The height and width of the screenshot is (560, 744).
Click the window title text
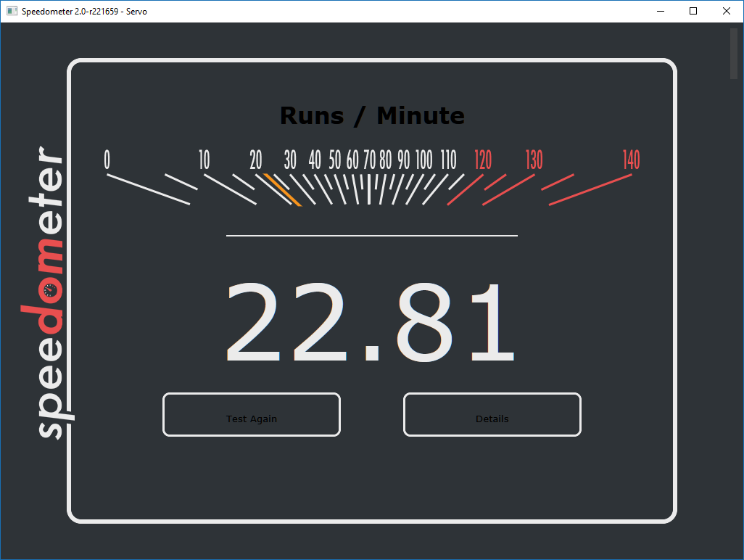[x=84, y=12]
